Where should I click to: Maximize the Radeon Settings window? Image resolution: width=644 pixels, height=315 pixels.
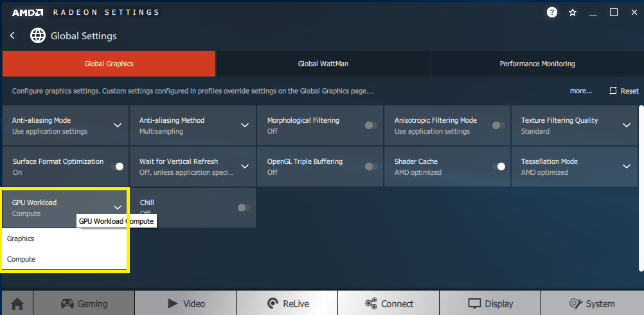click(614, 13)
